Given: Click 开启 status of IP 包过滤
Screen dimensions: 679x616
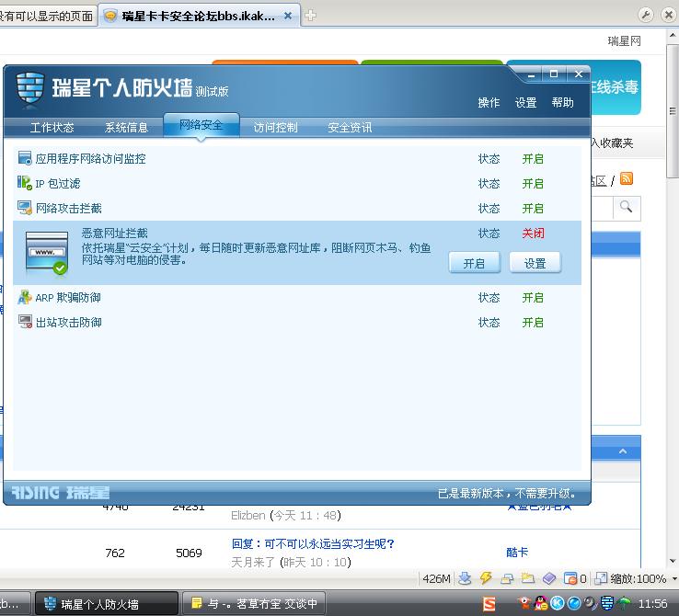Looking at the screenshot, I should pyautogui.click(x=533, y=183).
